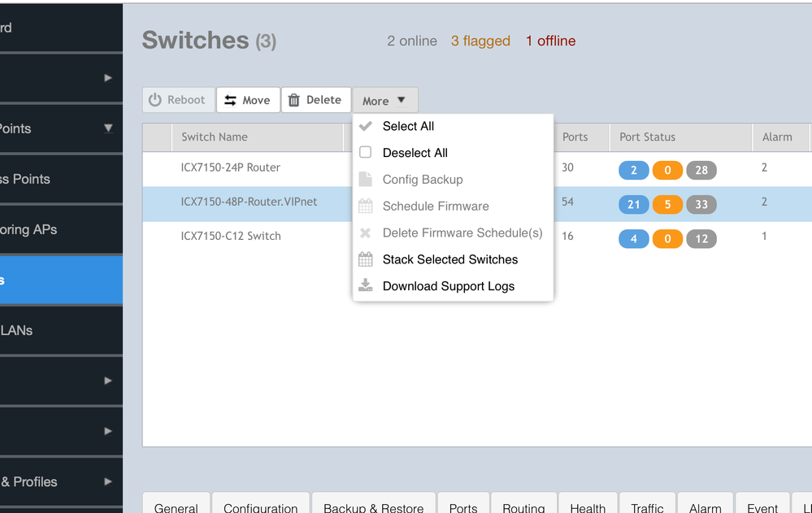Click the blue 21 port status badge
The width and height of the screenshot is (812, 513).
[633, 204]
